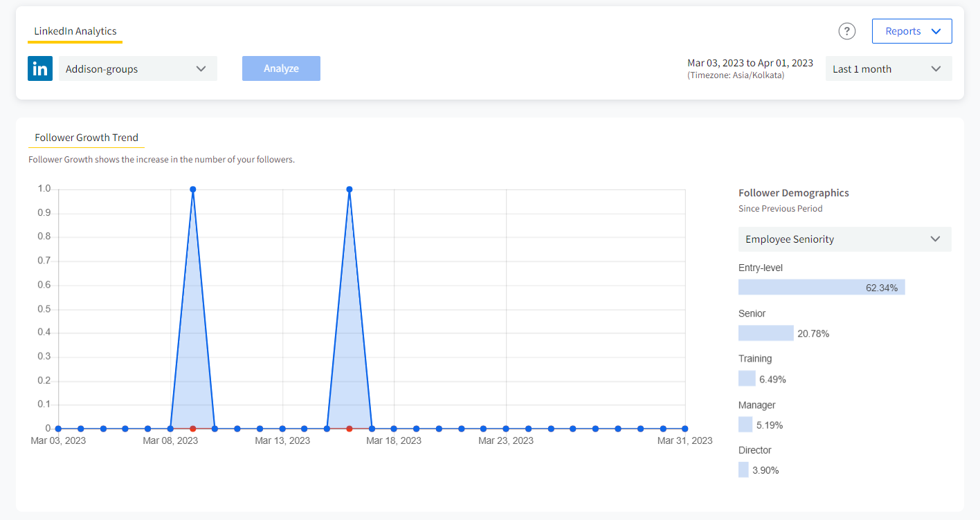Open the Last 1 month date range dropdown

pyautogui.click(x=889, y=68)
